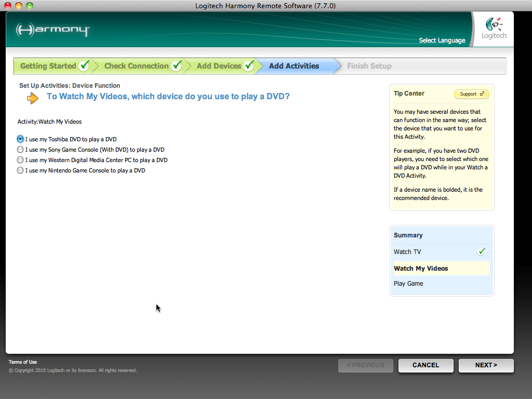Click the green checkmark next to Watch TV
The image size is (532, 399).
point(482,251)
